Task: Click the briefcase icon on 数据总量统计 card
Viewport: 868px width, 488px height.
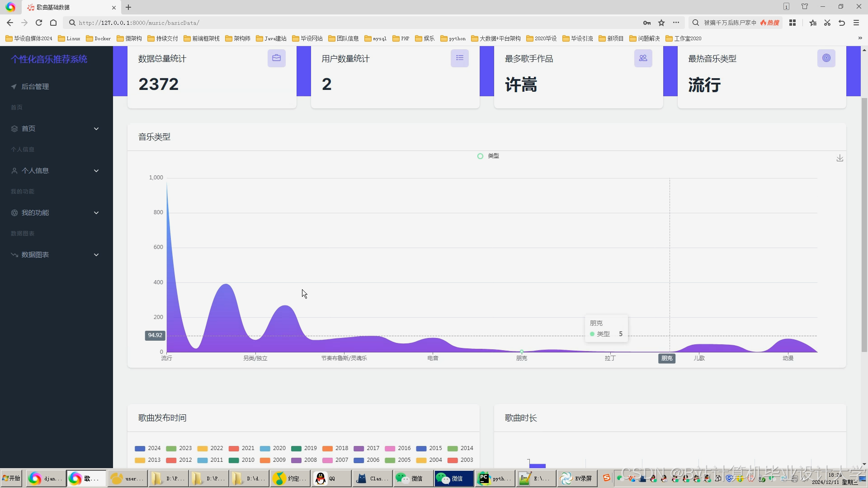Action: pos(276,58)
